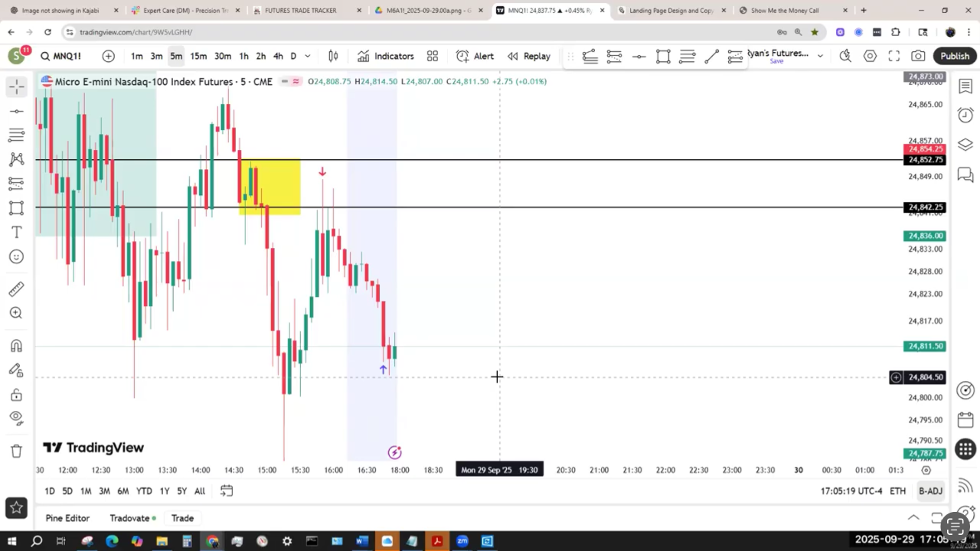Open the economic calendar sidebar icon
This screenshot has height=551, width=980.
(965, 420)
